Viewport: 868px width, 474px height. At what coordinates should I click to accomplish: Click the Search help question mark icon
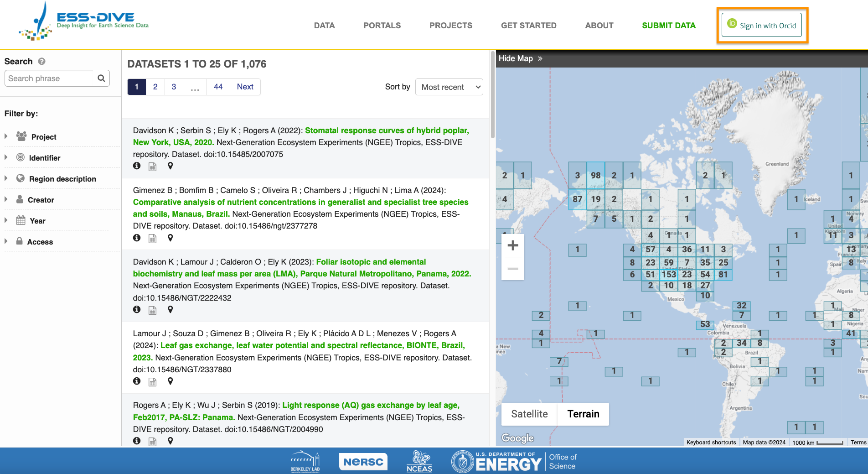coord(41,61)
